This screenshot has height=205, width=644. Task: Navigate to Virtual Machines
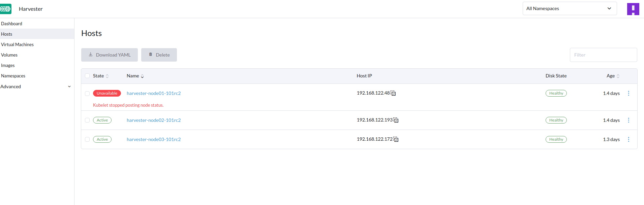17,44
